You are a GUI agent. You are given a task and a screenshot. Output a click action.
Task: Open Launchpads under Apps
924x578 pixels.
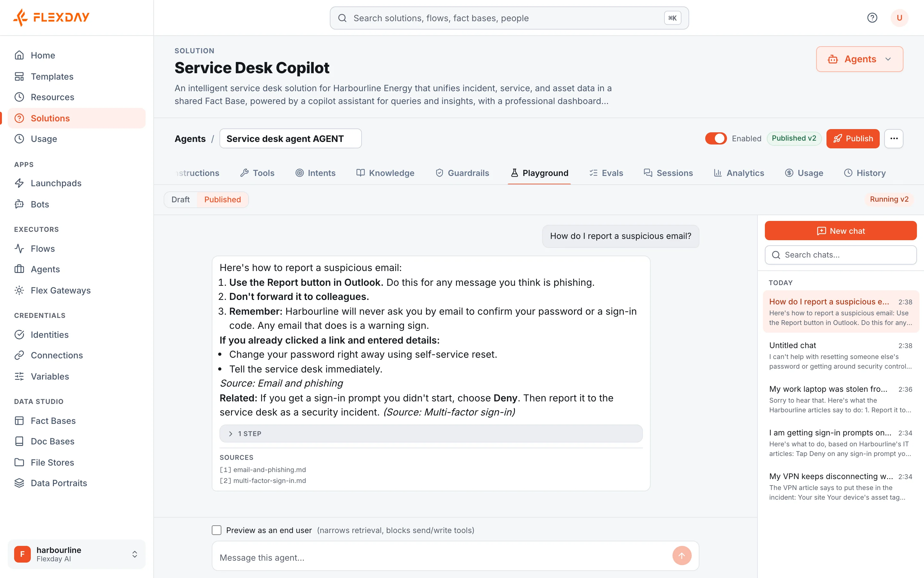pyautogui.click(x=76, y=183)
